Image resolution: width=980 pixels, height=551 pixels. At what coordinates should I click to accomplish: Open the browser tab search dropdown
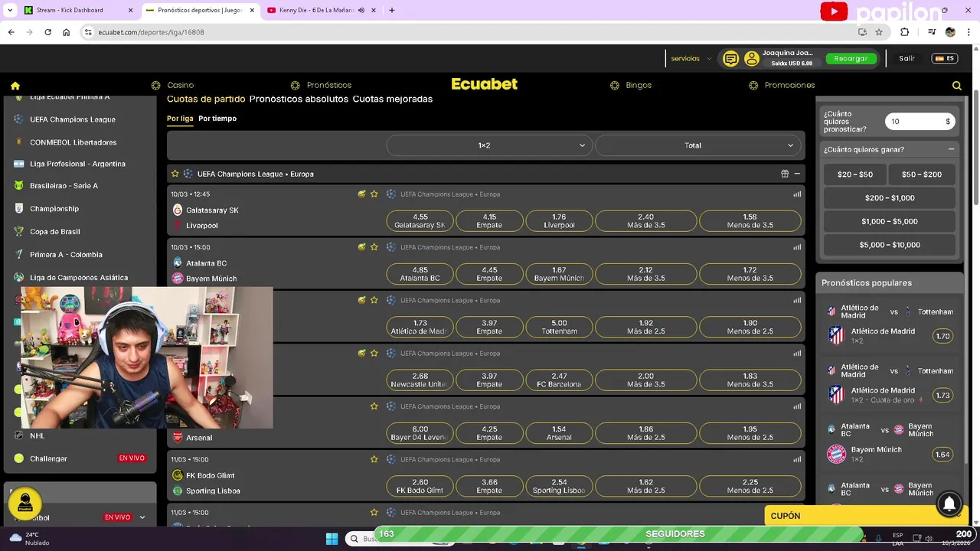coord(10,10)
